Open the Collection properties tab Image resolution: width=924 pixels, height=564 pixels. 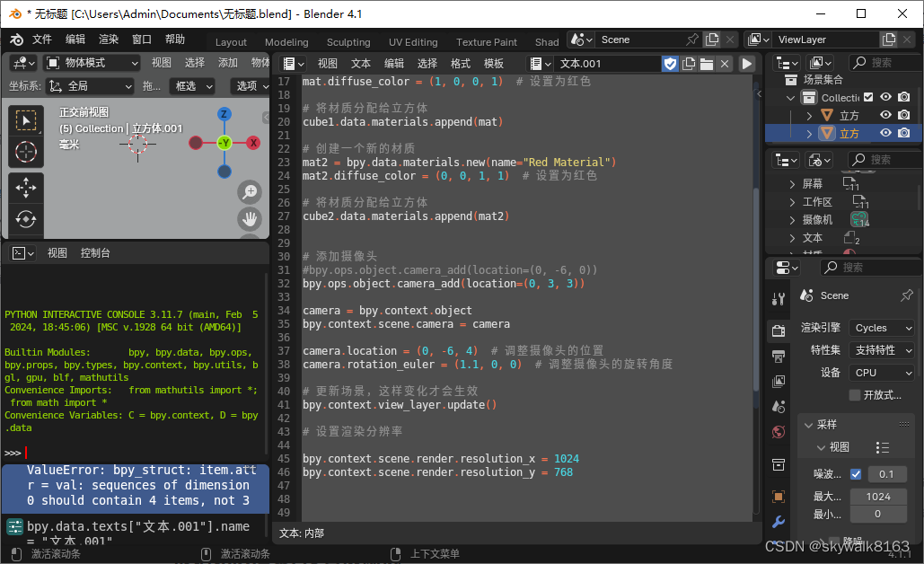coord(779,465)
